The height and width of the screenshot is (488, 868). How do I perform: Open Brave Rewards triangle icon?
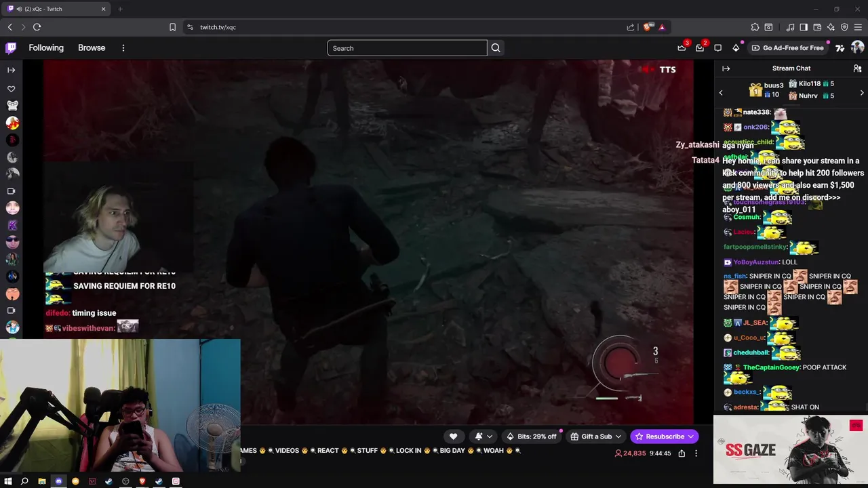click(x=662, y=27)
